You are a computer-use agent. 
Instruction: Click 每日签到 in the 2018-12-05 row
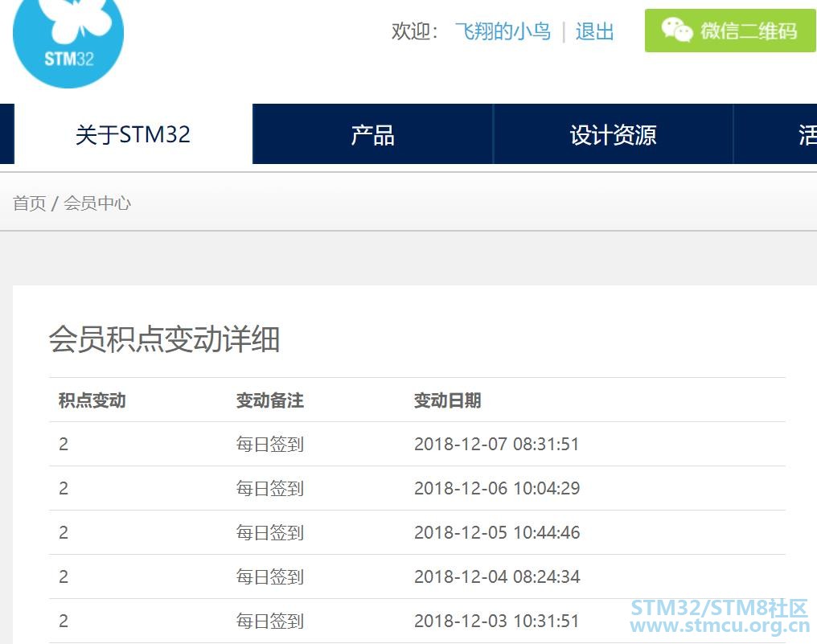point(269,533)
